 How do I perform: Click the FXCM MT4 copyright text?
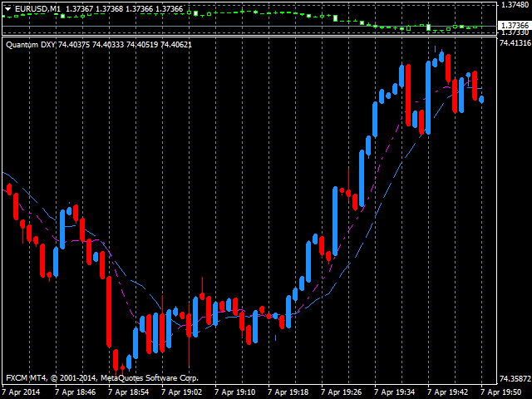(x=102, y=377)
